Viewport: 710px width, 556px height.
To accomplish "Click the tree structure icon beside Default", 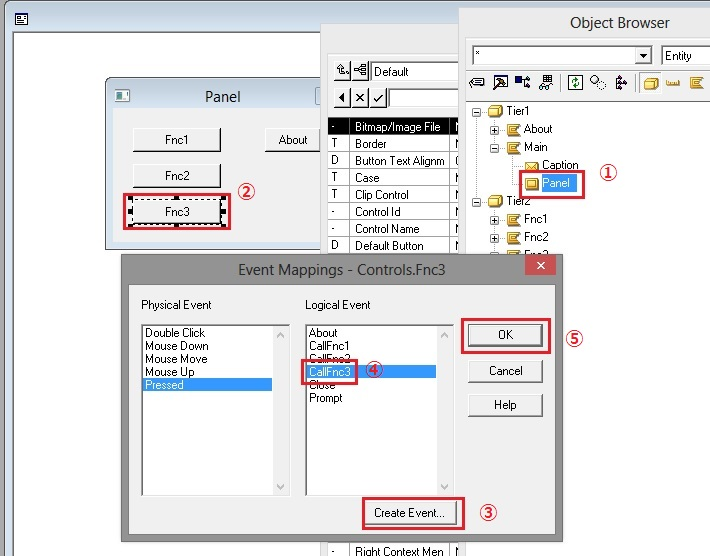I will [x=360, y=71].
